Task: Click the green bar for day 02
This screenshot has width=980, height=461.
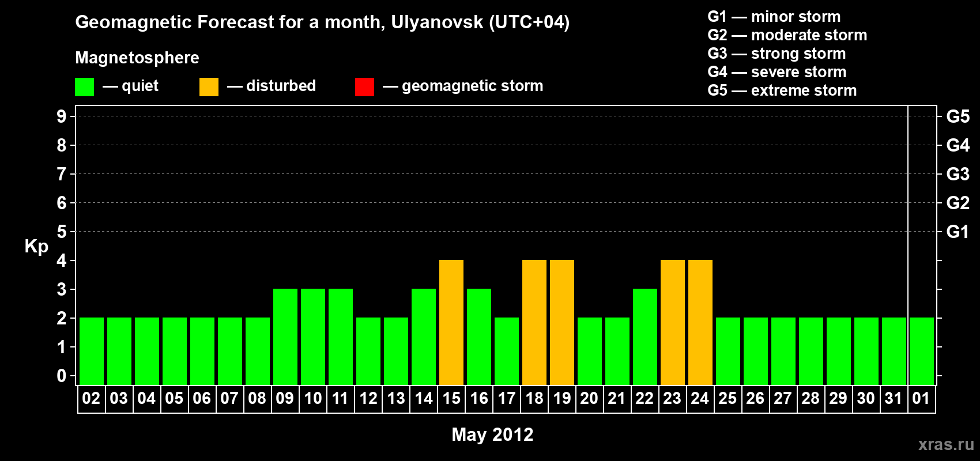Action: tap(92, 351)
